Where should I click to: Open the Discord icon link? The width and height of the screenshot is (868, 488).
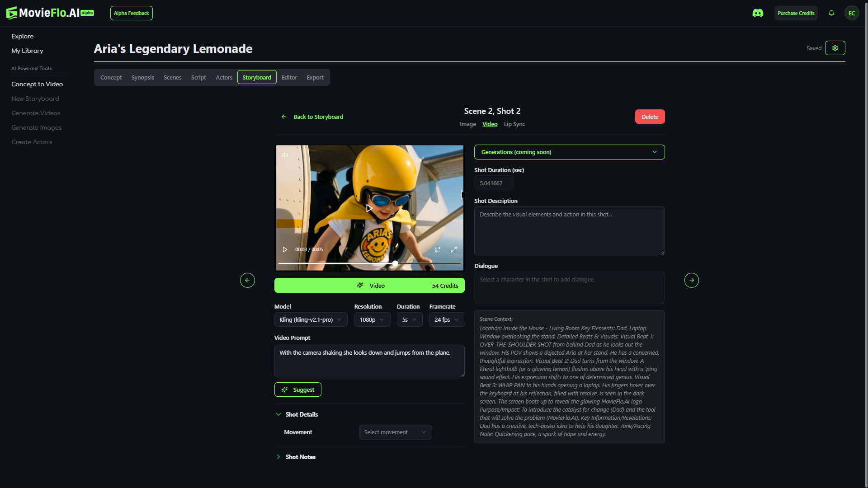(x=758, y=13)
